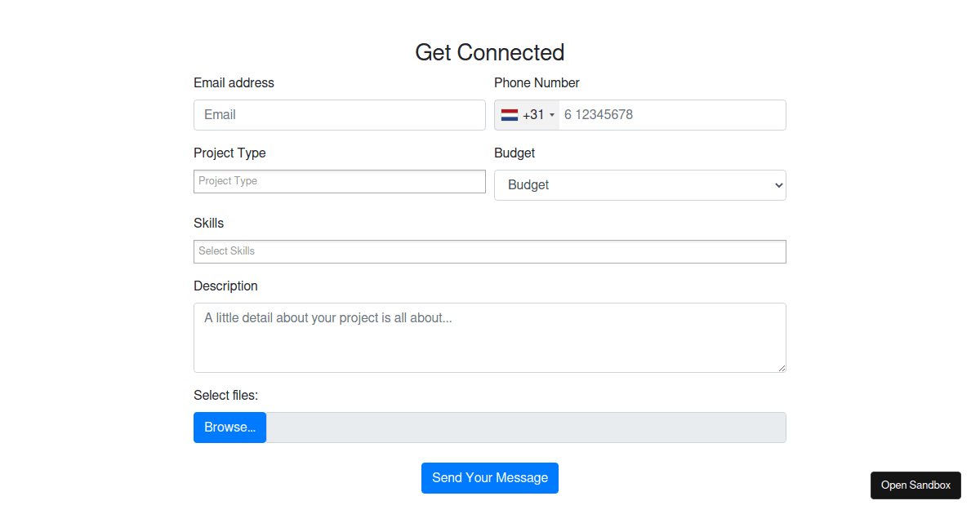Click the Browse... file upload button
Screen dimensions: 980x514
[229, 427]
